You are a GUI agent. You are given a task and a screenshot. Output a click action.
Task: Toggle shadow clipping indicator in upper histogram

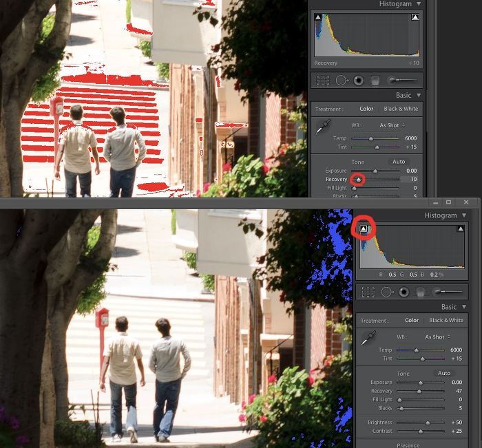[318, 17]
